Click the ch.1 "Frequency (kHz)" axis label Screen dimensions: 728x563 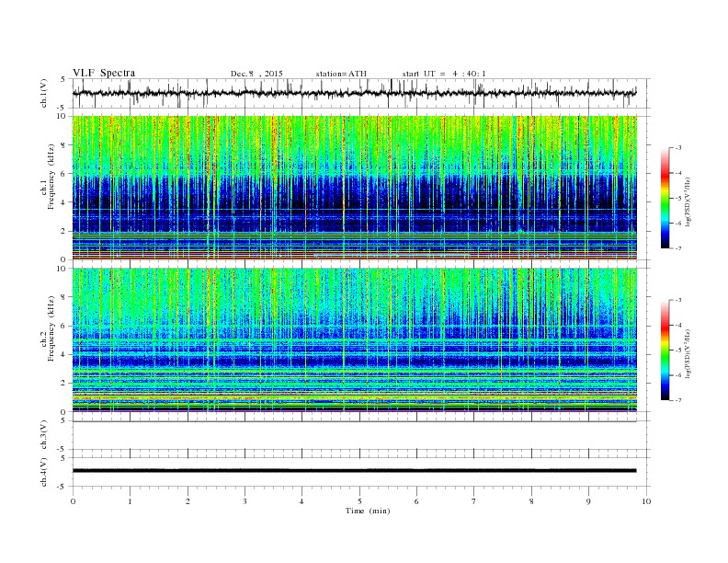tap(51, 177)
